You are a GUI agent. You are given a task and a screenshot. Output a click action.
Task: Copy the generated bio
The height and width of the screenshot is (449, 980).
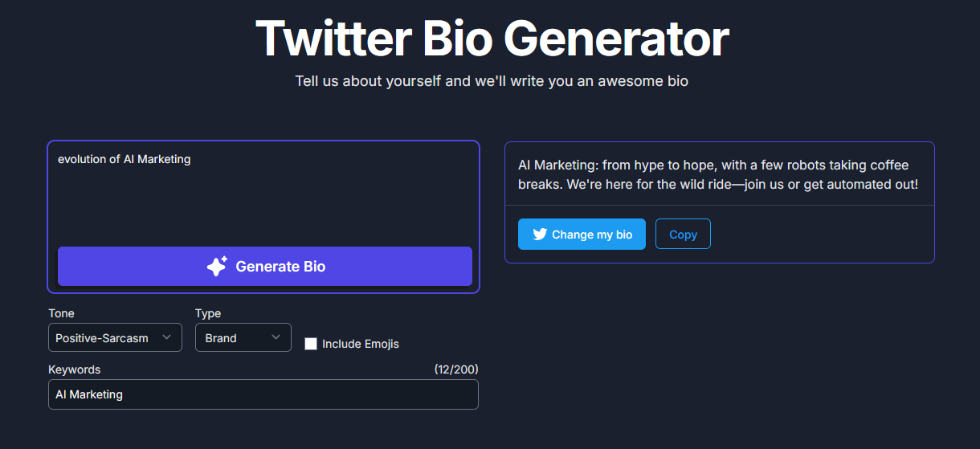pos(683,235)
